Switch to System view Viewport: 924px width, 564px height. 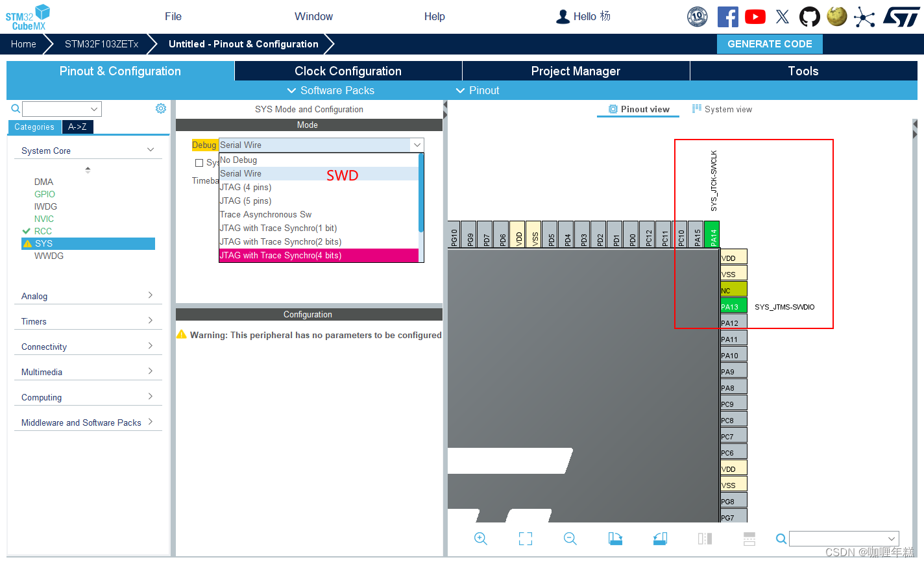tap(722, 109)
